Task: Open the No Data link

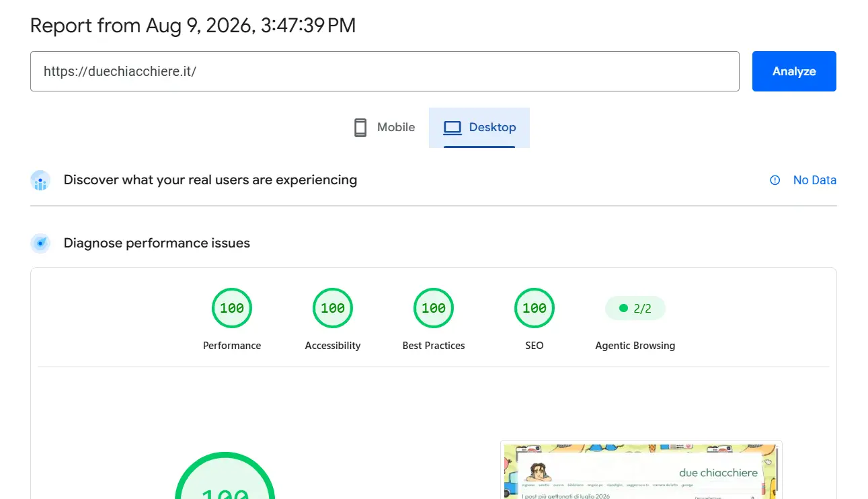Action: pyautogui.click(x=815, y=180)
